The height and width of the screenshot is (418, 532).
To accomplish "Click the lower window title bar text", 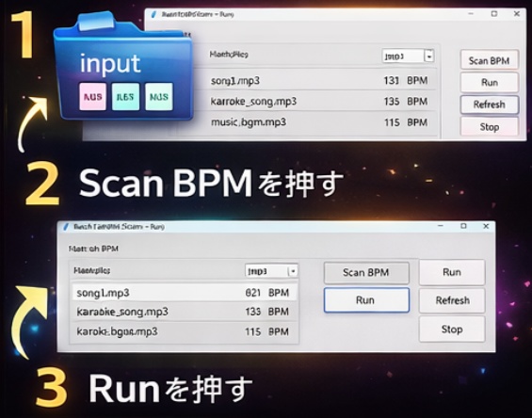I will (x=119, y=226).
